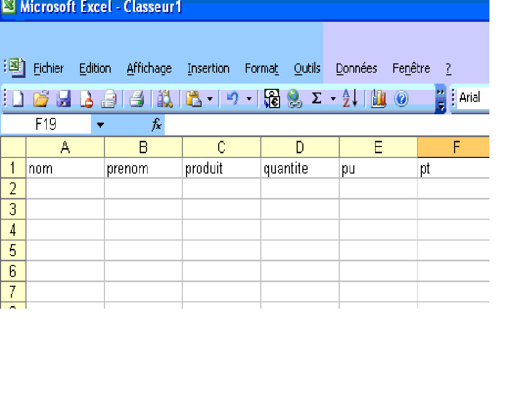Click the standard toolbar drag handle
Image resolution: width=532 pixels, height=399 pixels.
click(5, 98)
